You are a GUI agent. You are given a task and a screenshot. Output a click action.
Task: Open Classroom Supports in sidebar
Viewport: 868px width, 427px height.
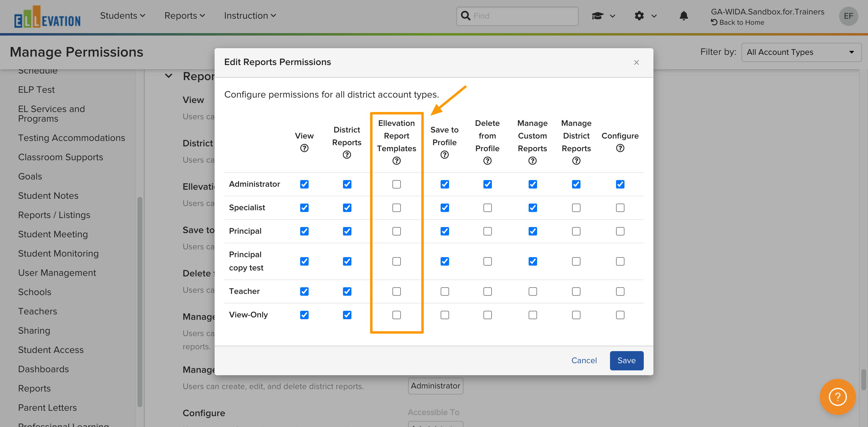[60, 157]
